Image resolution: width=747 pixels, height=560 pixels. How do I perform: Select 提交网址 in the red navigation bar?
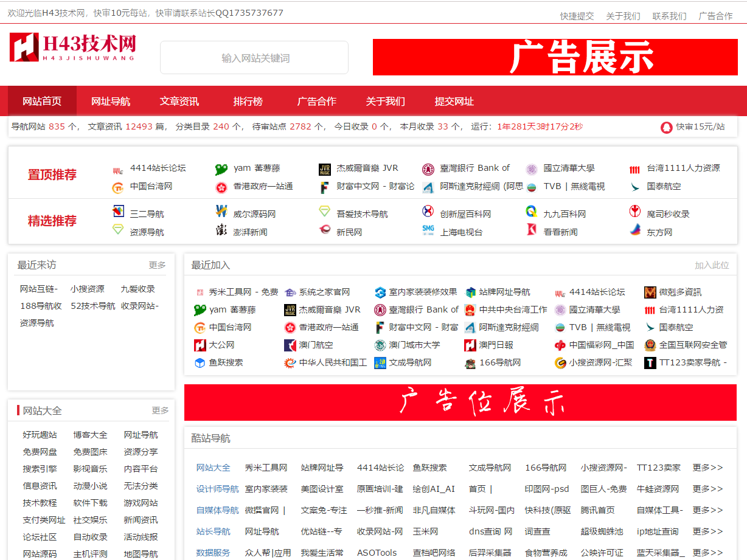click(454, 102)
